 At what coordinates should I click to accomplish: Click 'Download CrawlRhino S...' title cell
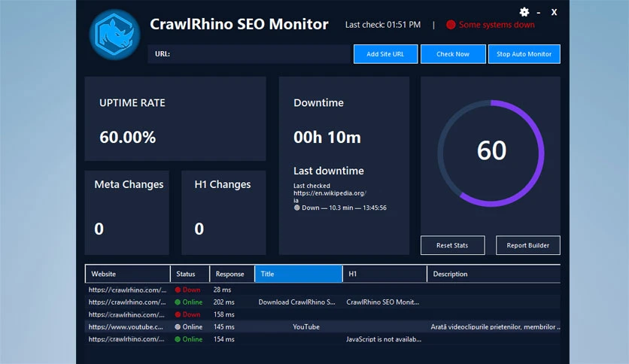pyautogui.click(x=297, y=302)
